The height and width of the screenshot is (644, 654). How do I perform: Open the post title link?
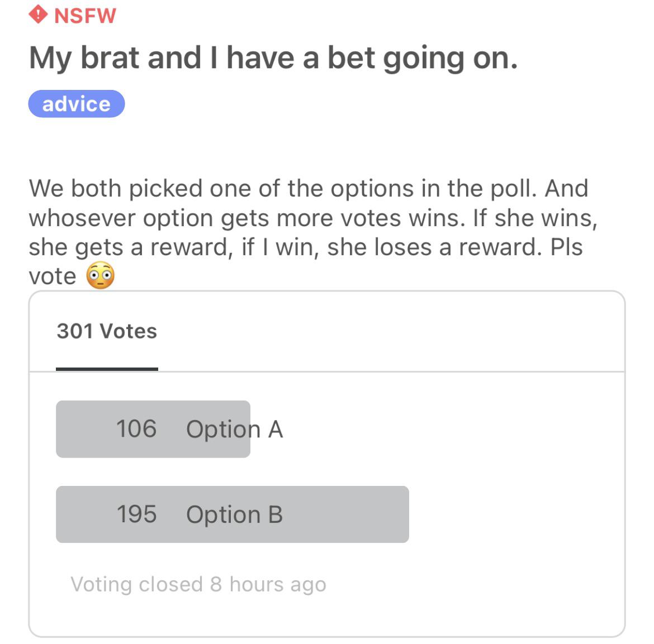point(274,56)
